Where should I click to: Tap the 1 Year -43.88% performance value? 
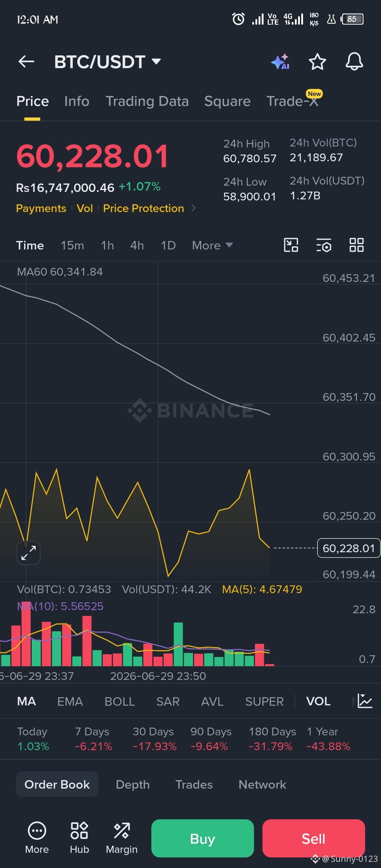point(328,746)
